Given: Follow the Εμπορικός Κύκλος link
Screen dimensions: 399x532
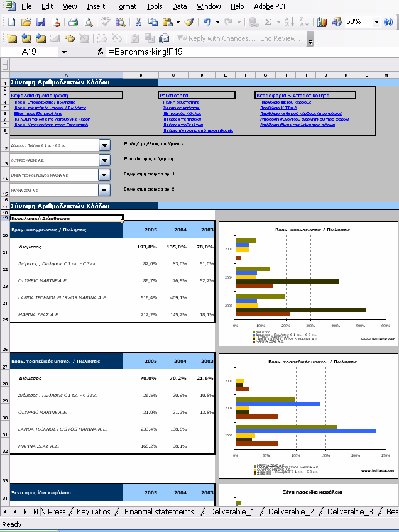Looking at the screenshot, I should [x=182, y=114].
